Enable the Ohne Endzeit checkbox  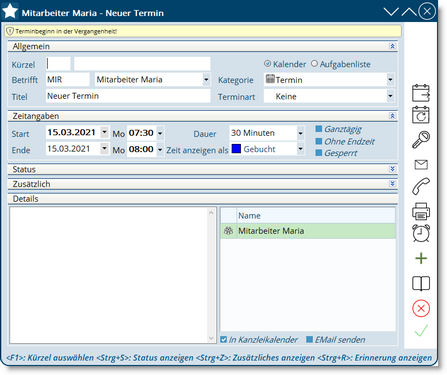tap(319, 141)
